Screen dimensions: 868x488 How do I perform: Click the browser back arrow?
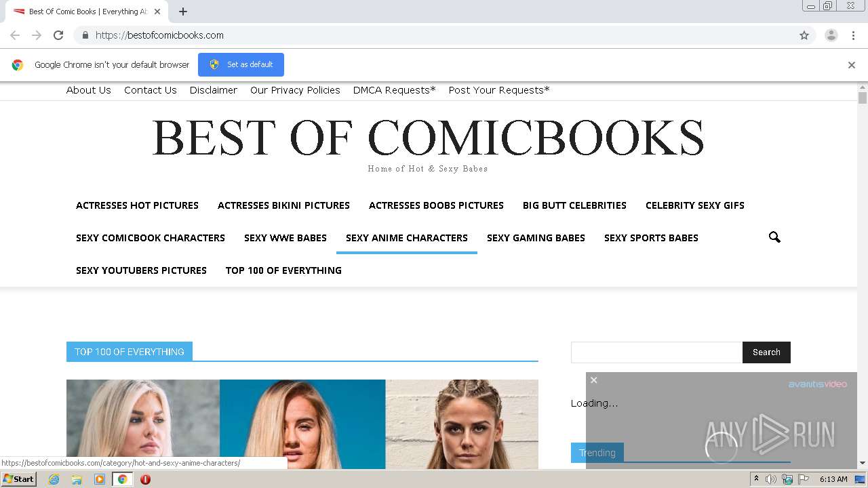pos(15,35)
